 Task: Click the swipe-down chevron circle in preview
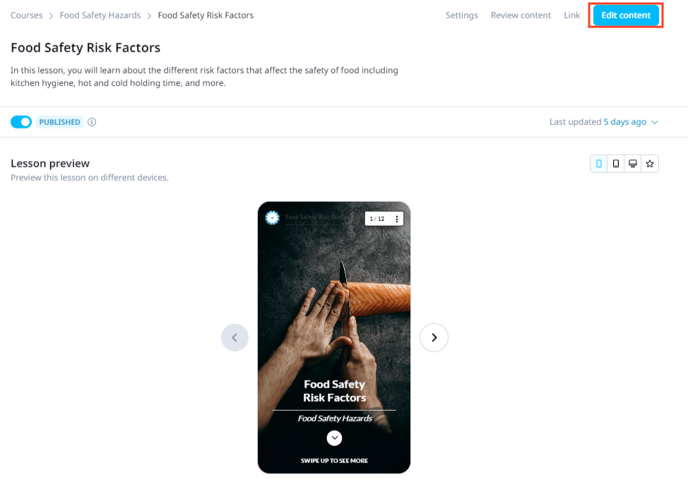[334, 438]
